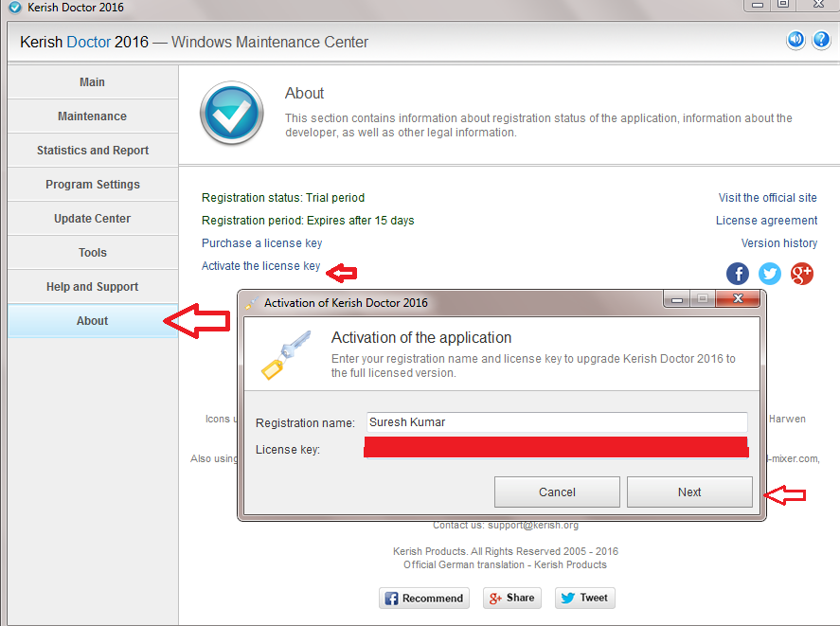Click "Registration period: Expires after 15 days" text
The image size is (840, 626).
pos(308,221)
